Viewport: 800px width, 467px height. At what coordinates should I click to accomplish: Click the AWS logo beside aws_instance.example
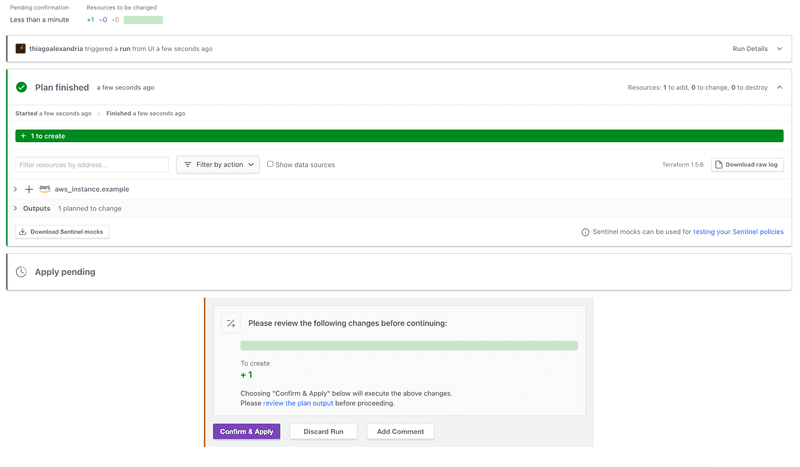[x=45, y=188]
